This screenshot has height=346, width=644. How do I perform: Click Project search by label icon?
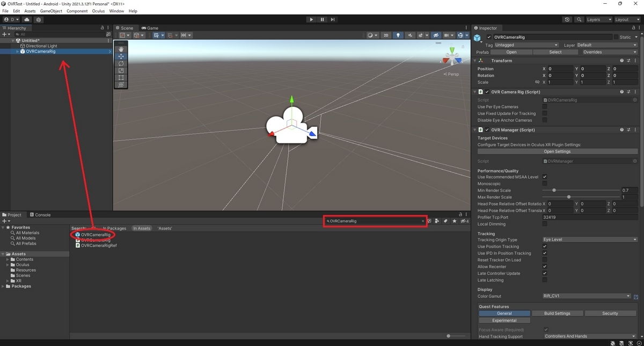(x=445, y=221)
